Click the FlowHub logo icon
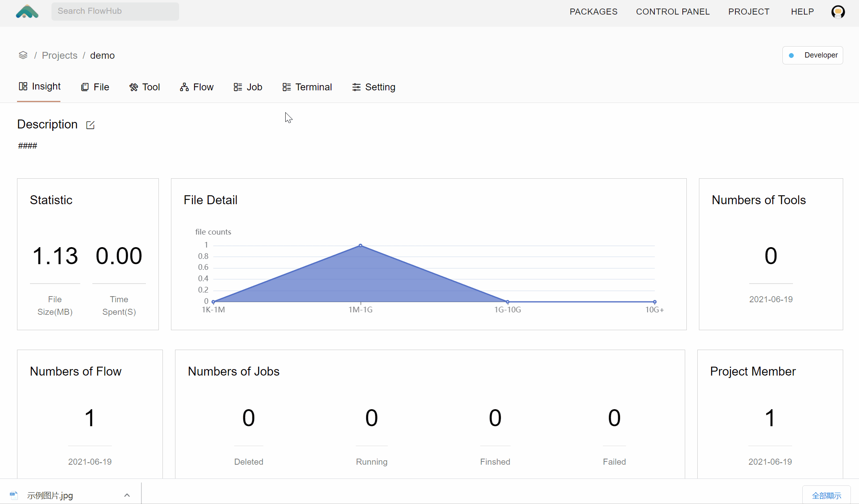Viewport: 859px width, 504px height. [x=27, y=11]
